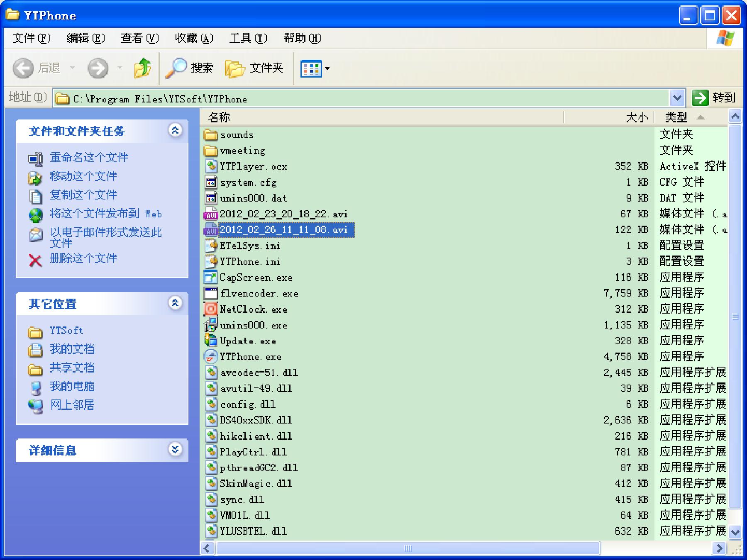The image size is (747, 560).
Task: Select the file name avutil-49.dll
Action: coord(256,389)
